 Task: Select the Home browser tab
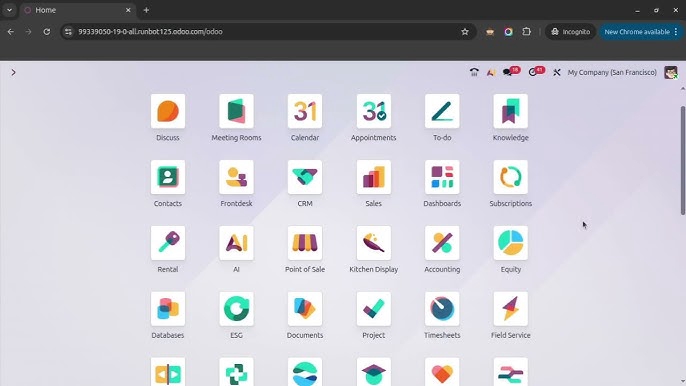(78, 10)
